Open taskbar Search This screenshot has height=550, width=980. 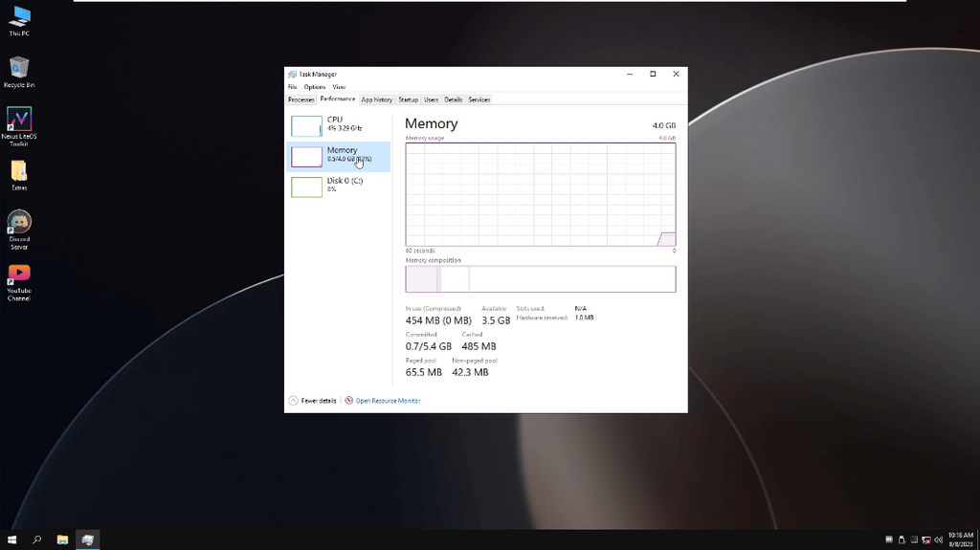click(37, 539)
